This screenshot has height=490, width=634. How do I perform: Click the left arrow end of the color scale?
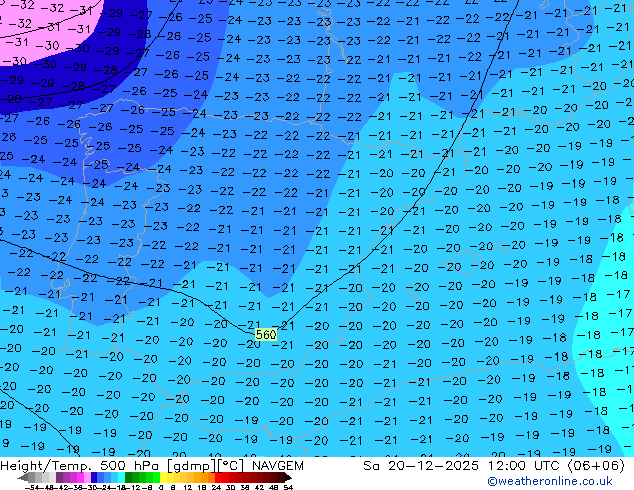(22, 477)
